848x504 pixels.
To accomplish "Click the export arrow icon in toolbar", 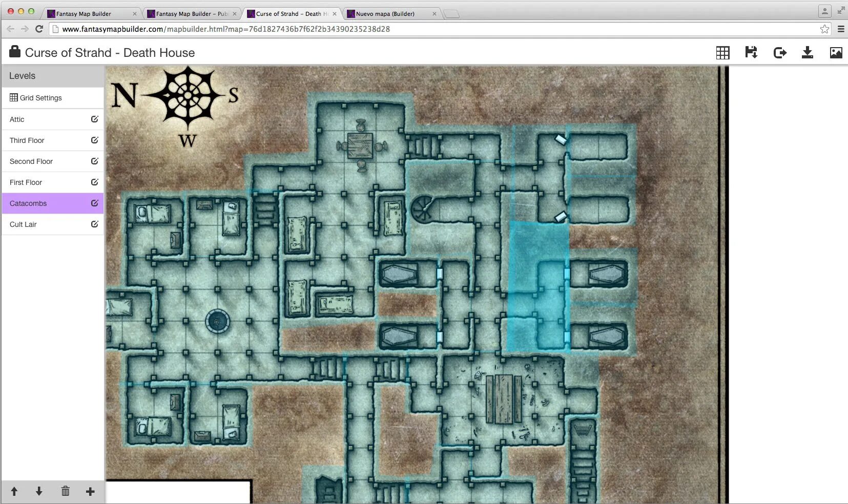I will point(780,52).
